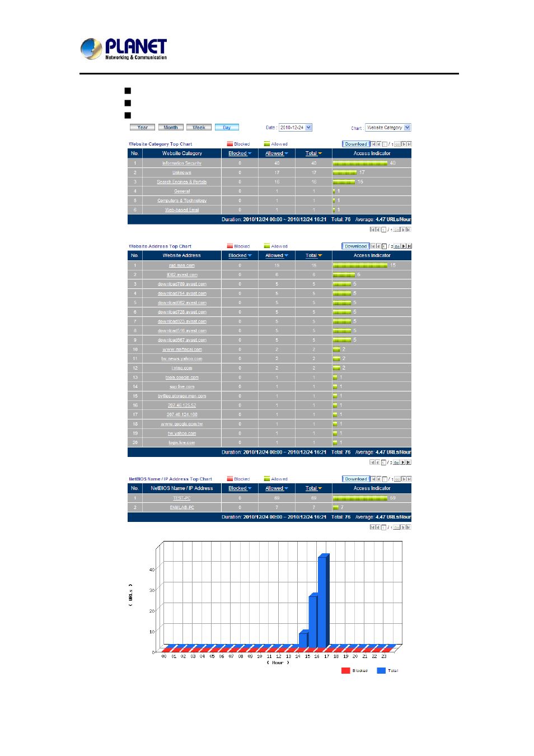Jump to first page below Website Category chart
This screenshot has width=534, height=756.
point(372,230)
